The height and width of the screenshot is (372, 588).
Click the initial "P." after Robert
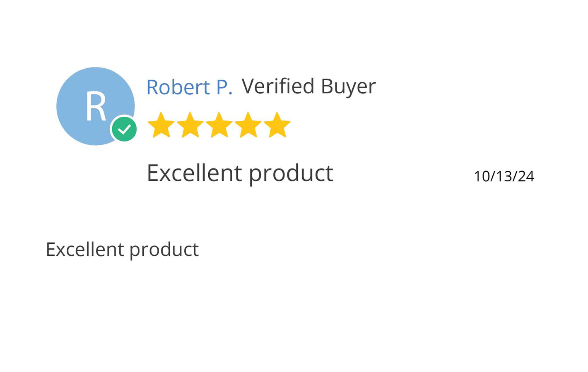click(224, 87)
